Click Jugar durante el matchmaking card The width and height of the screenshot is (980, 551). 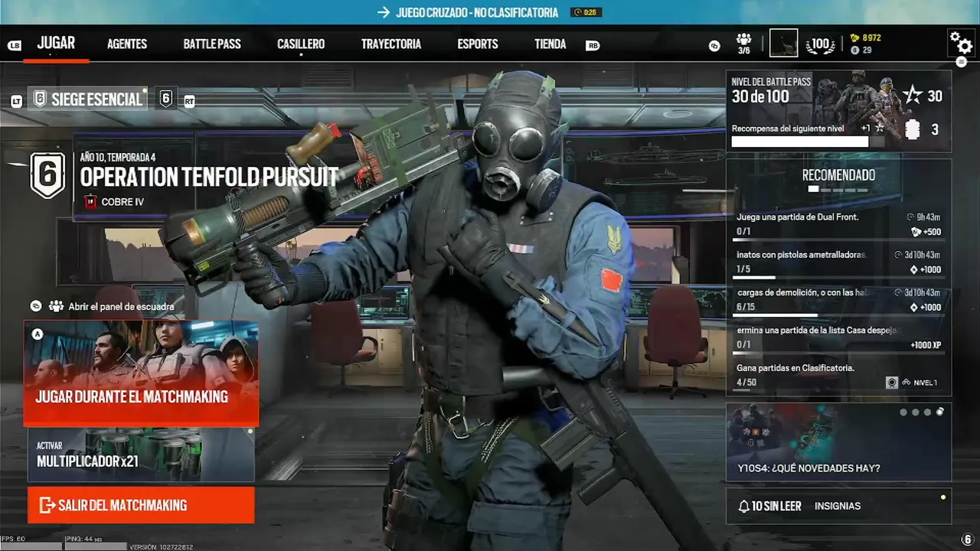141,373
